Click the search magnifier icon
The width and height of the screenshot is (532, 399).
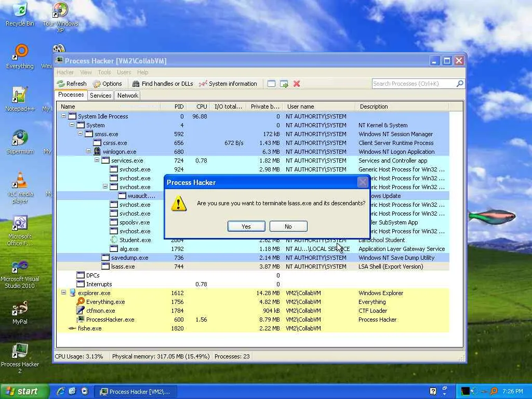click(460, 84)
